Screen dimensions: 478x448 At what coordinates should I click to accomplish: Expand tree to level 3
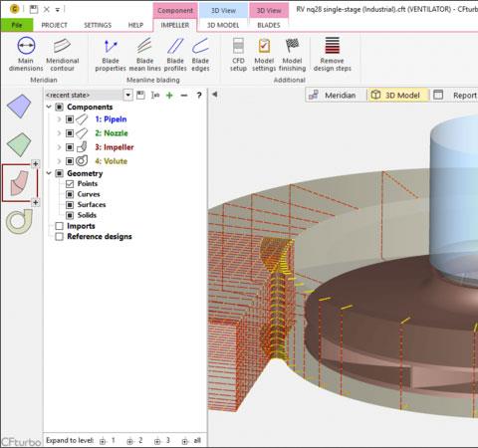(162, 441)
